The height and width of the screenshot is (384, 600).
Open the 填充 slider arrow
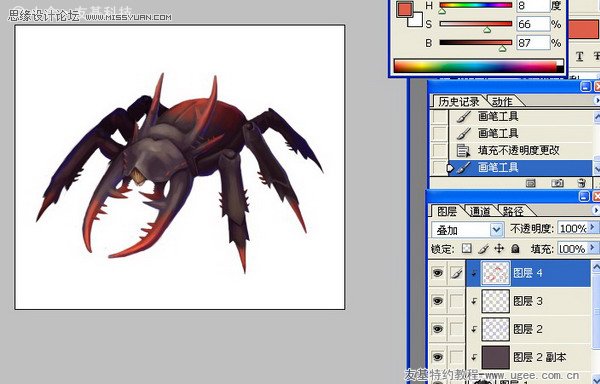(x=593, y=249)
